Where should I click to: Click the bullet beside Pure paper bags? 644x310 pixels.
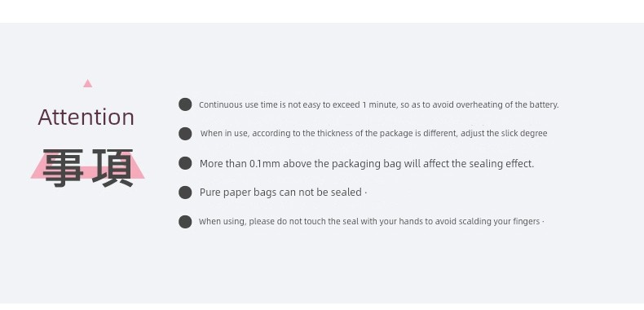click(x=185, y=193)
